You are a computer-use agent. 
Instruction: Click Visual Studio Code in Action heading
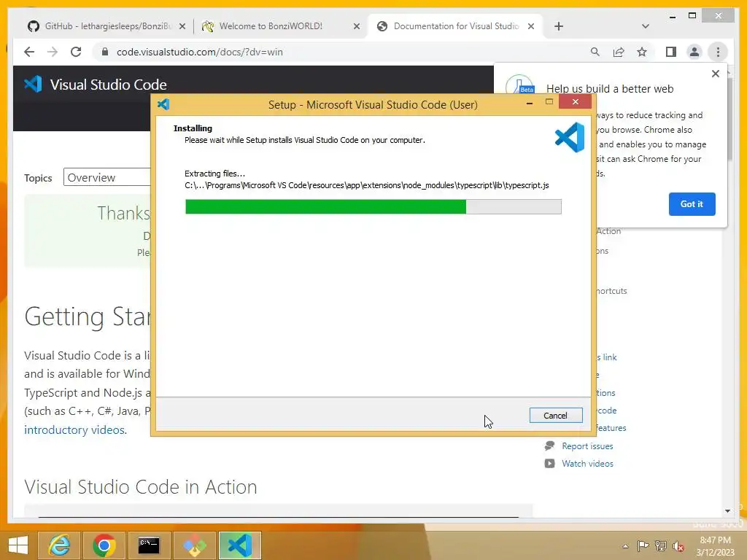[141, 487]
